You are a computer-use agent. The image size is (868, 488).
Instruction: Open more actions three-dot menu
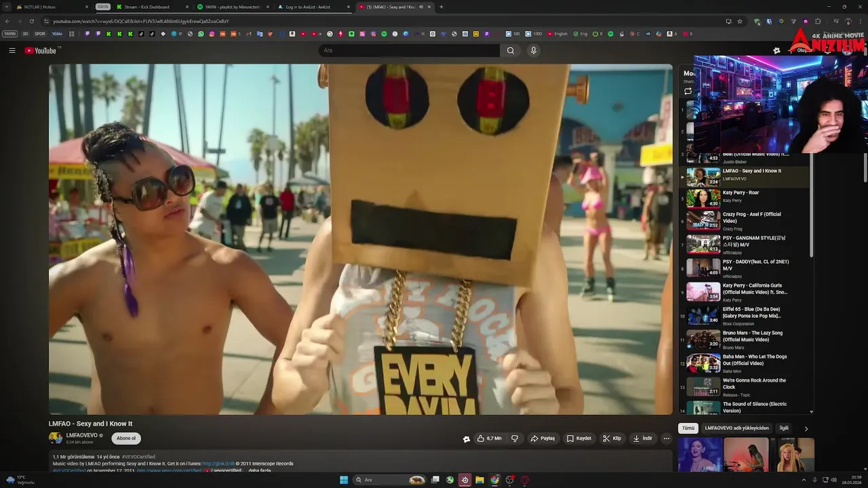pyautogui.click(x=667, y=439)
